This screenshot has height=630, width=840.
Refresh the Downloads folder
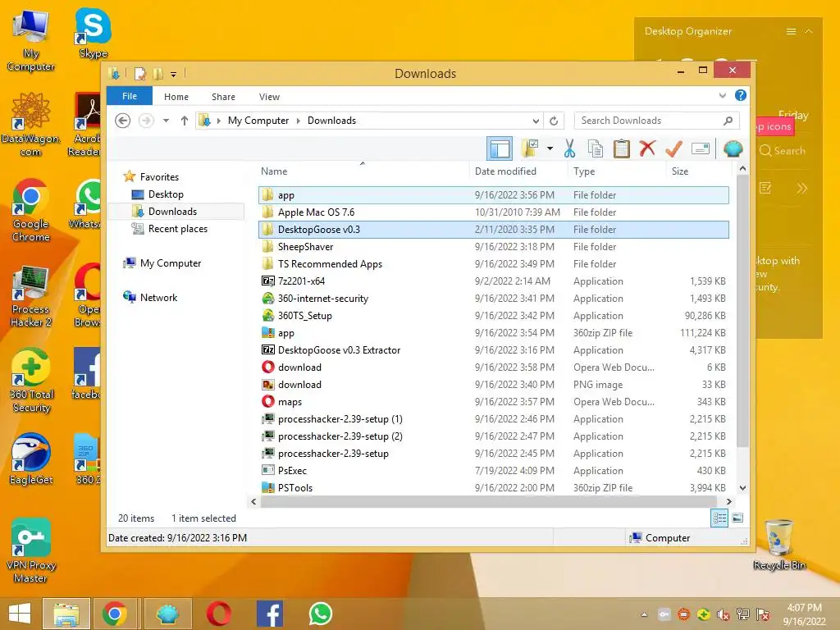(x=554, y=121)
